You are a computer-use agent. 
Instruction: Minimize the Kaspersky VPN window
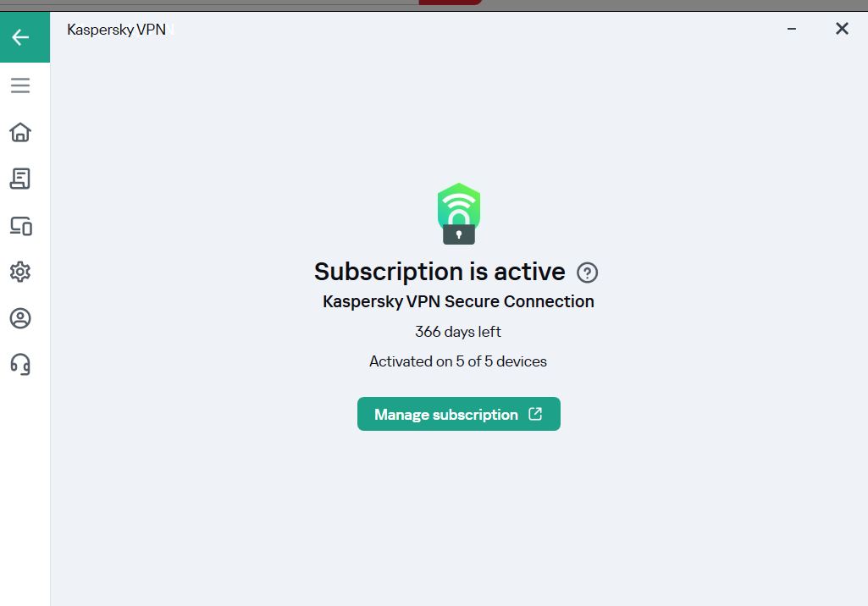click(x=792, y=29)
